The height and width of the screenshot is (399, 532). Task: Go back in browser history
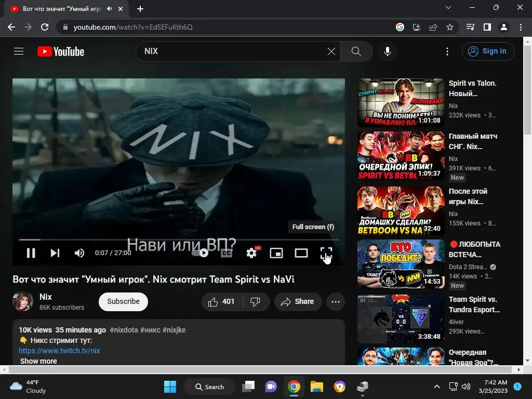coord(11,27)
